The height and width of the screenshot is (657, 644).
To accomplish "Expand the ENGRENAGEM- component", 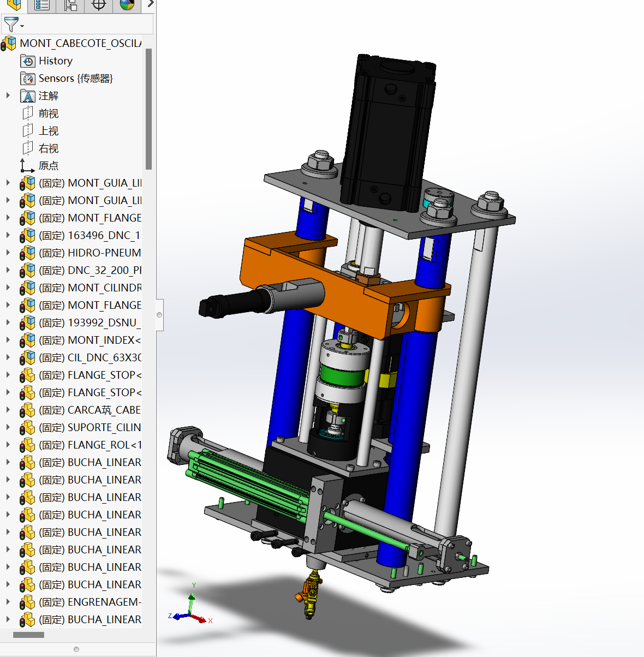I will 8,602.
